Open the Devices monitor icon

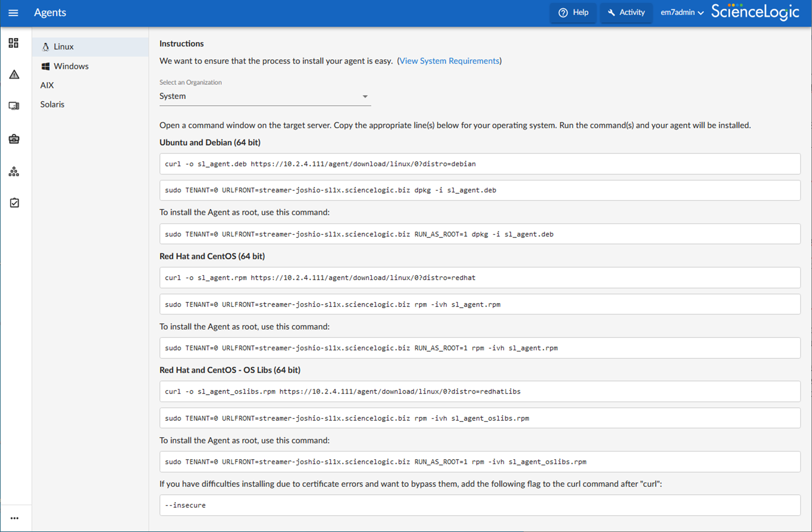tap(14, 106)
